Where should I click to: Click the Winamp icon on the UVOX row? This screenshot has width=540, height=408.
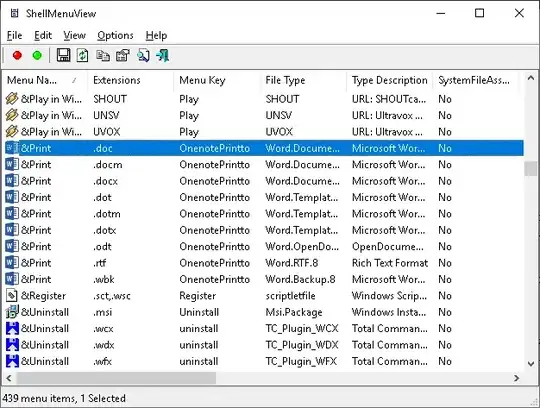pos(12,132)
